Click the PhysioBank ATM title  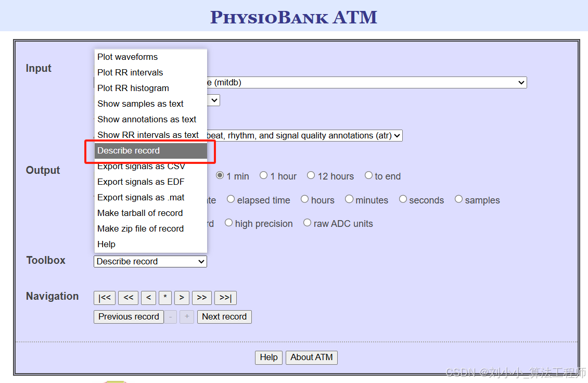click(293, 17)
